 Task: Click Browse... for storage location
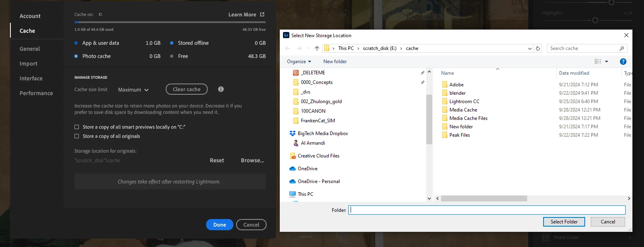pyautogui.click(x=253, y=160)
